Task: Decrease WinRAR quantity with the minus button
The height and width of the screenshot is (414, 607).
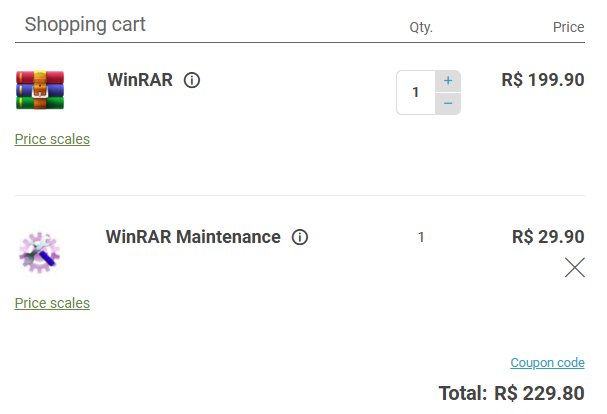Action: [x=448, y=103]
